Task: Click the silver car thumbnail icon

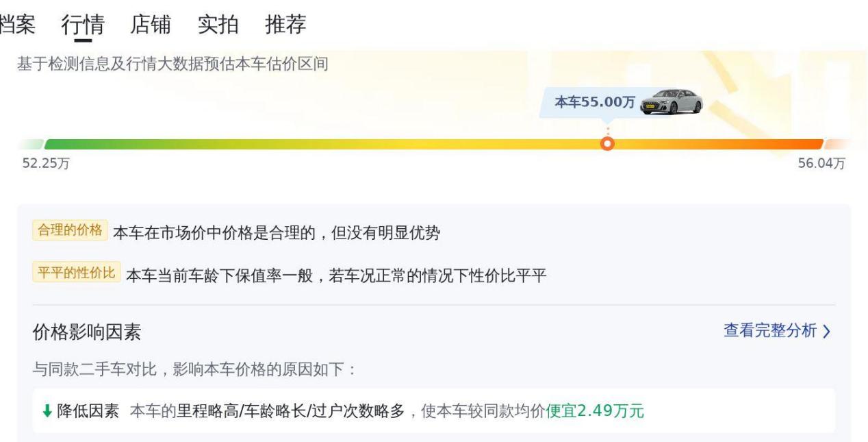Action: (672, 102)
